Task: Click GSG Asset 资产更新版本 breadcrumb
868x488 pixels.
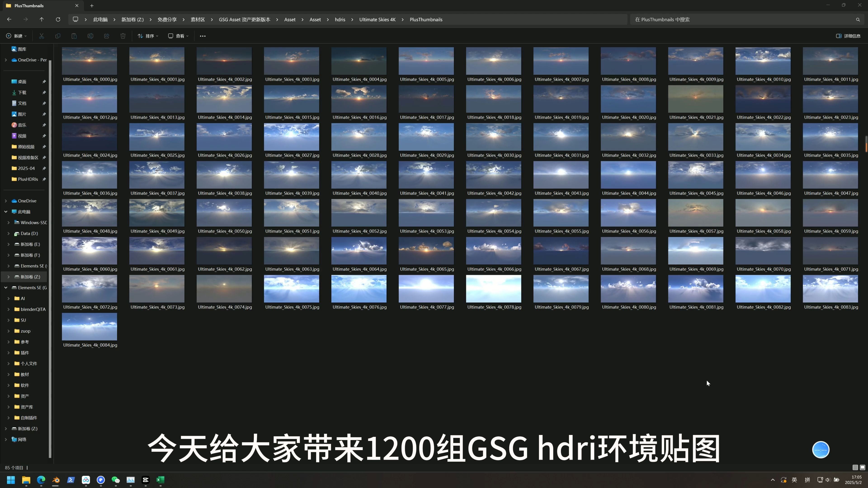Action: [245, 19]
